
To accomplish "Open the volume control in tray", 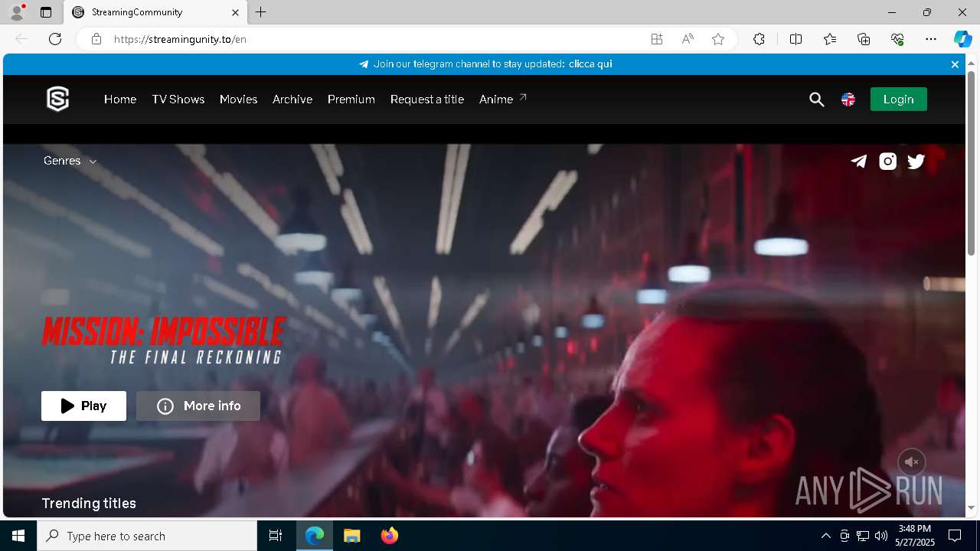I will click(881, 536).
